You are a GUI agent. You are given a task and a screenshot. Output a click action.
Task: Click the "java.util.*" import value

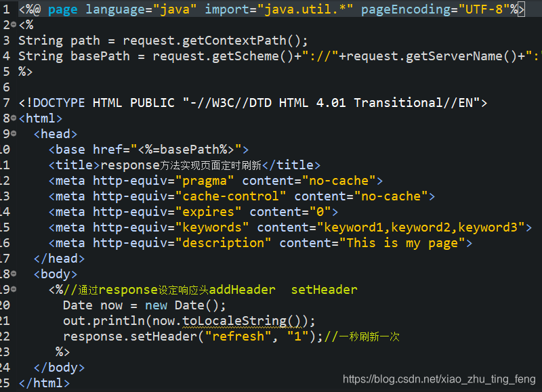[309, 9]
